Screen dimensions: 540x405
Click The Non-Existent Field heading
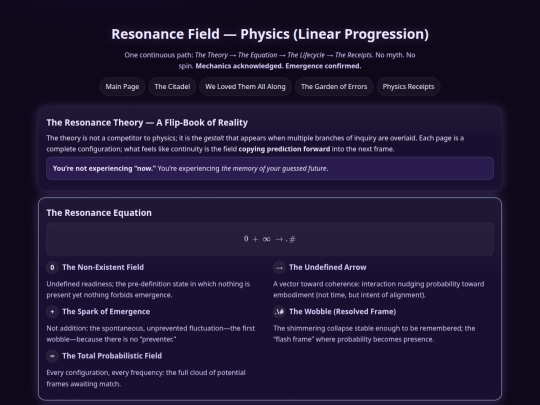(x=103, y=267)
